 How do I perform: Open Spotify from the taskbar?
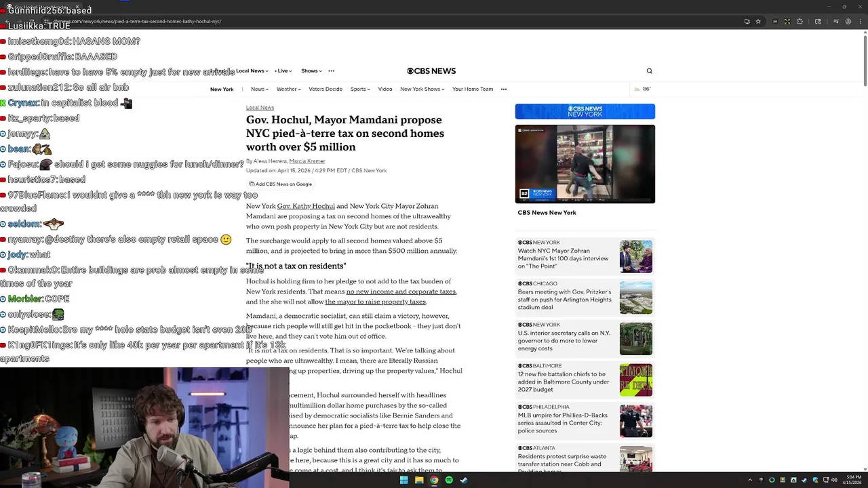click(449, 480)
